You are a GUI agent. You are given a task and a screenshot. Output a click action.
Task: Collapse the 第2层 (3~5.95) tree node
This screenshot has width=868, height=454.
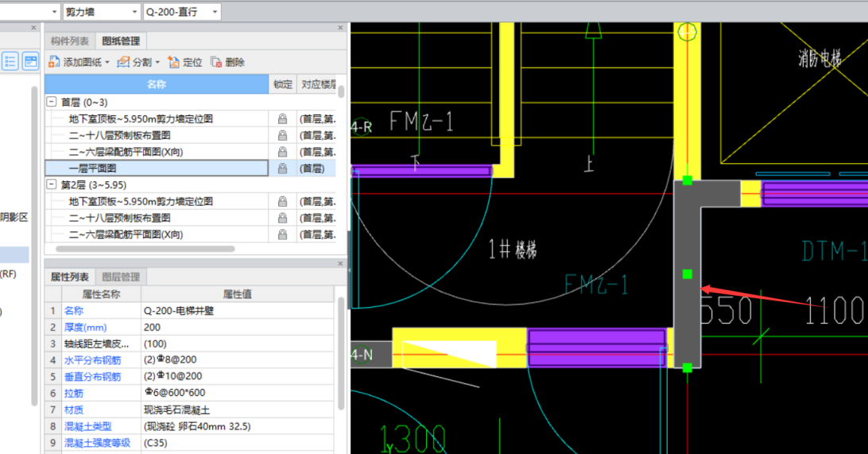click(52, 184)
